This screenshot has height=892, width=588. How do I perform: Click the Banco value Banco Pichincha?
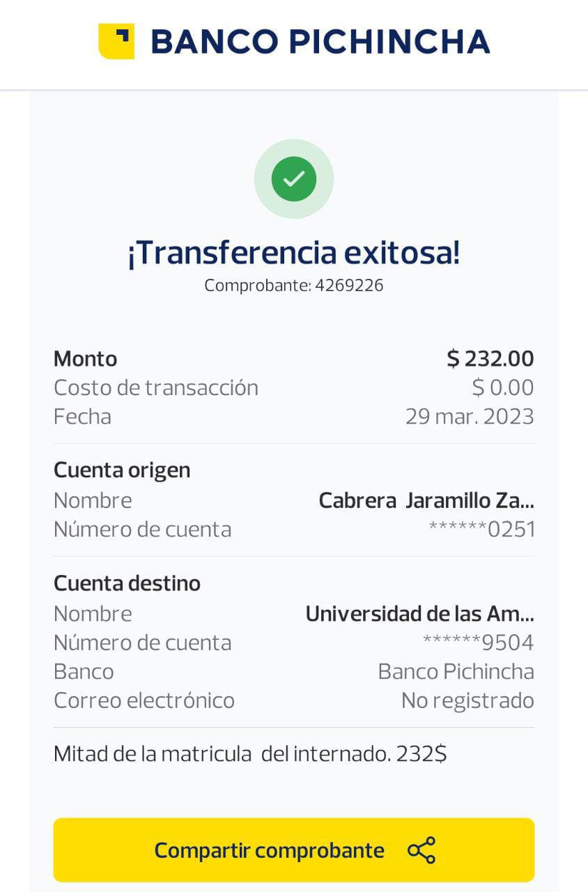(x=456, y=672)
